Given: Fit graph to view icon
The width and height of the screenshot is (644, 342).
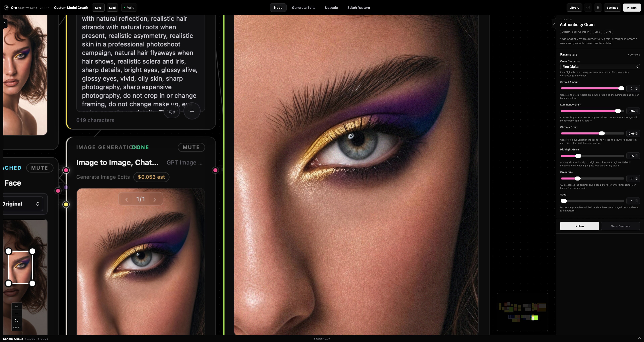Looking at the screenshot, I should pyautogui.click(x=17, y=320).
